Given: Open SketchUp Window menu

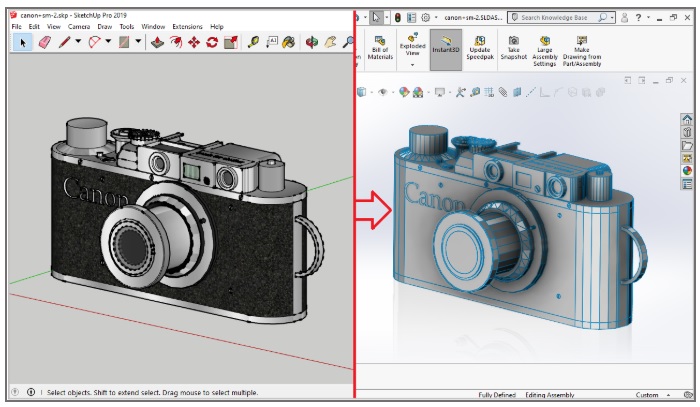Looking at the screenshot, I should point(153,27).
